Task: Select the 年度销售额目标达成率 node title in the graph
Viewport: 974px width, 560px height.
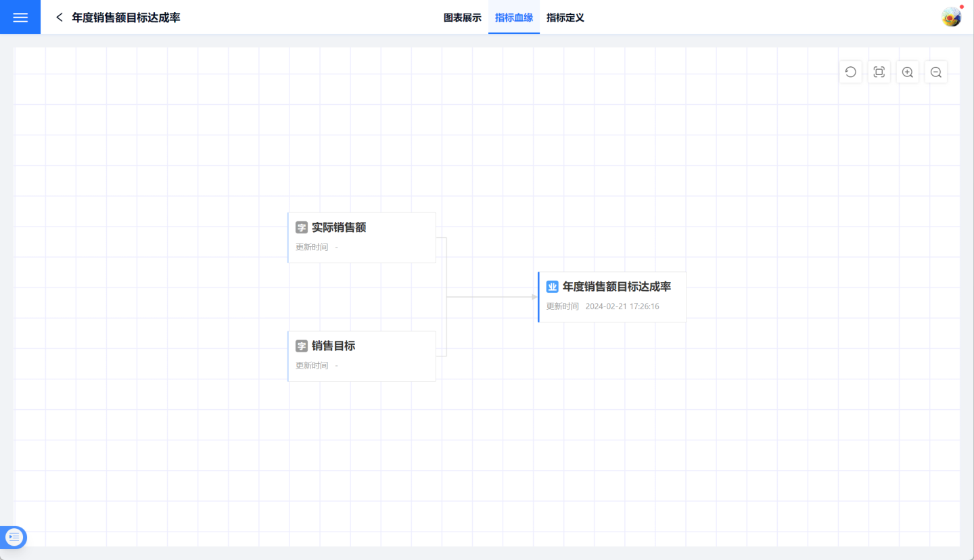Action: pos(617,287)
